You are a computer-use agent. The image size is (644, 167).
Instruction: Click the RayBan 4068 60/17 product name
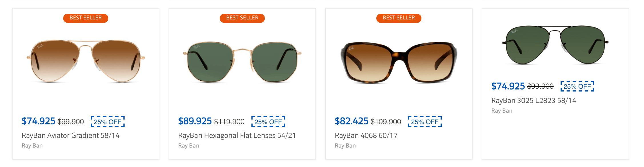tap(366, 135)
